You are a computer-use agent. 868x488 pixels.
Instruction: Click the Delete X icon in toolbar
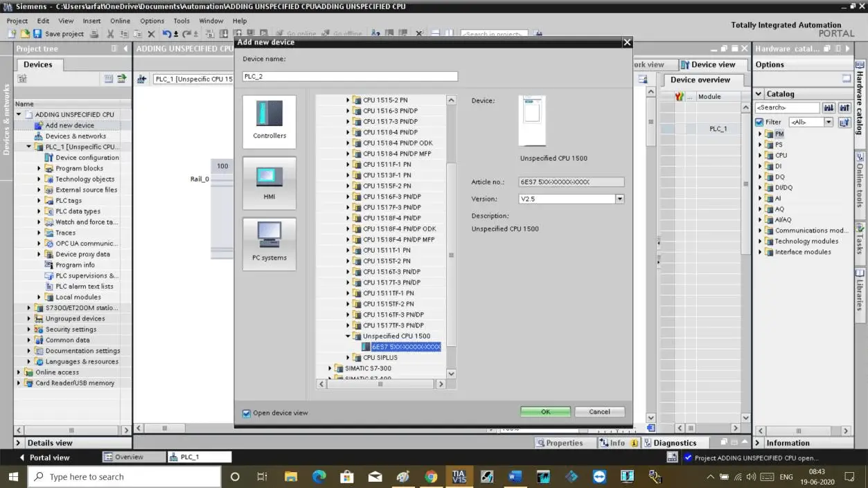(x=151, y=33)
